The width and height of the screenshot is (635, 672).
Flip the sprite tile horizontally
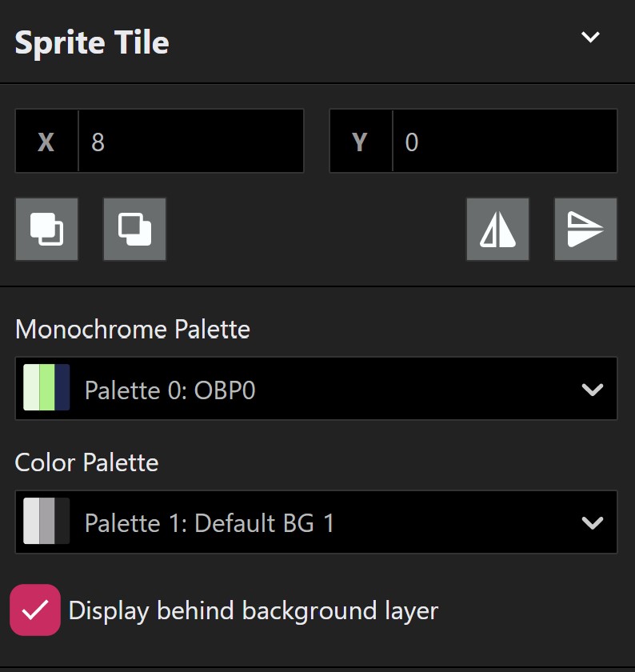click(497, 229)
